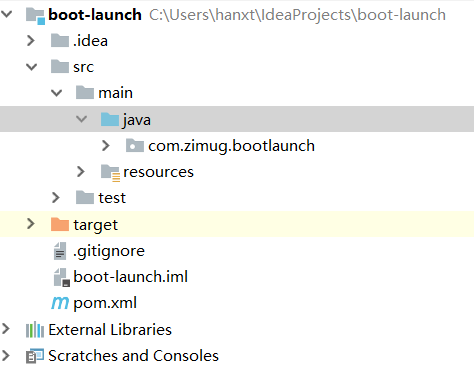474x372 pixels.
Task: Click the boot-launch module folder icon
Action: coord(35,15)
